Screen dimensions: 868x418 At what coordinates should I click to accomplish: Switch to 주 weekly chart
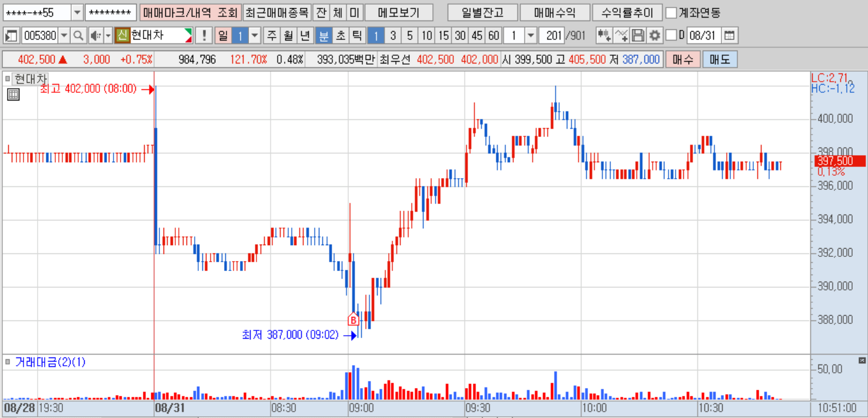pyautogui.click(x=272, y=36)
